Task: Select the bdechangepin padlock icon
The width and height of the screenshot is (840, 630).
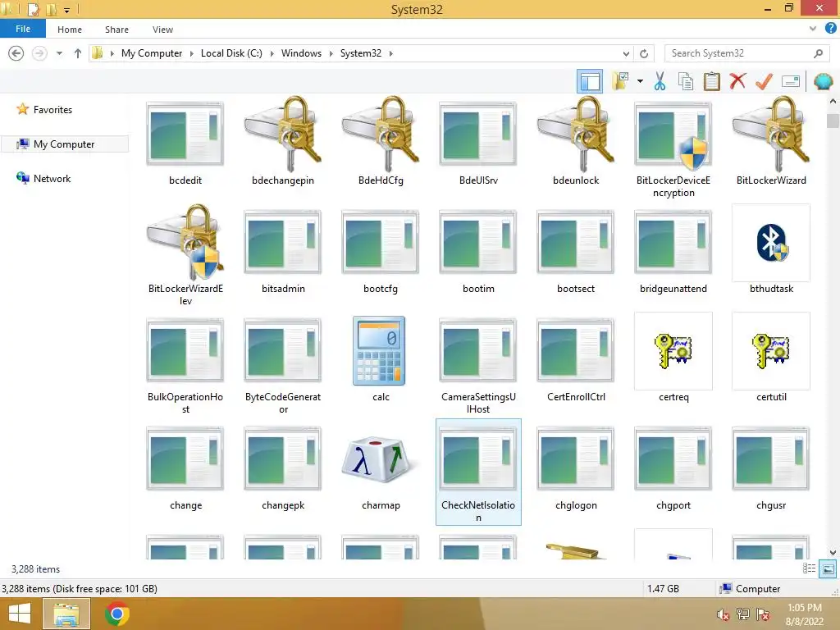Action: (283, 133)
